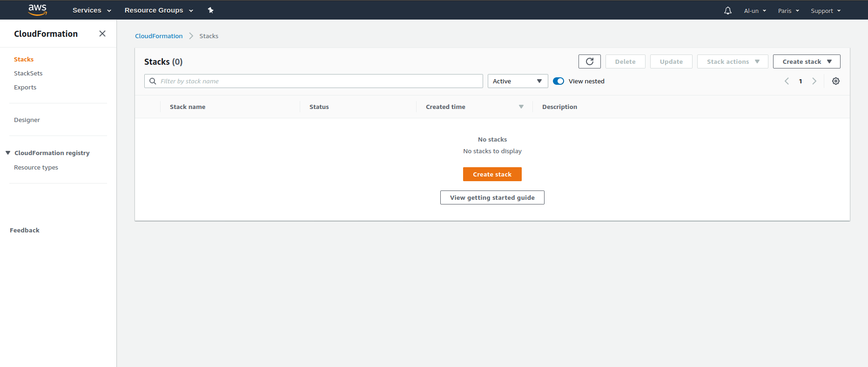Viewport: 868px width, 367px height.
Task: Toggle the View nested switch
Action: [558, 81]
